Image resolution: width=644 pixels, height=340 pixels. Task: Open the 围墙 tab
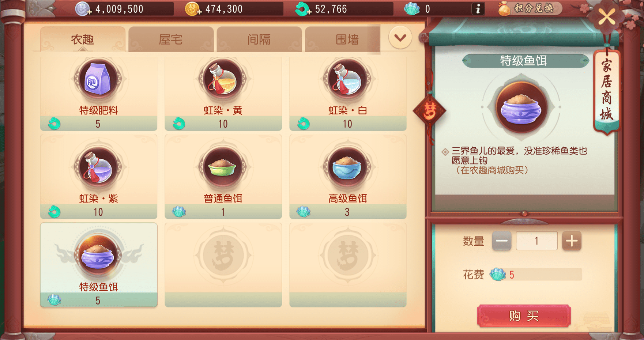[x=343, y=39]
